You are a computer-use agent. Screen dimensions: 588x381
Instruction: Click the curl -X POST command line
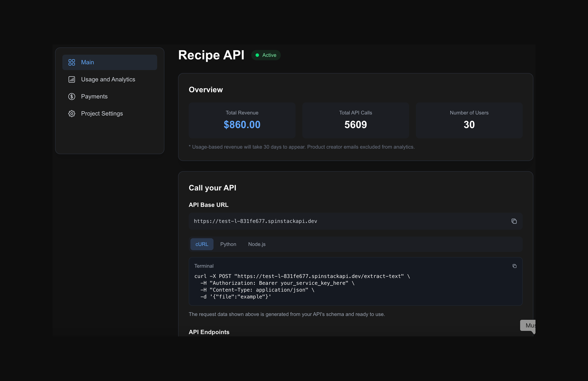click(x=302, y=276)
